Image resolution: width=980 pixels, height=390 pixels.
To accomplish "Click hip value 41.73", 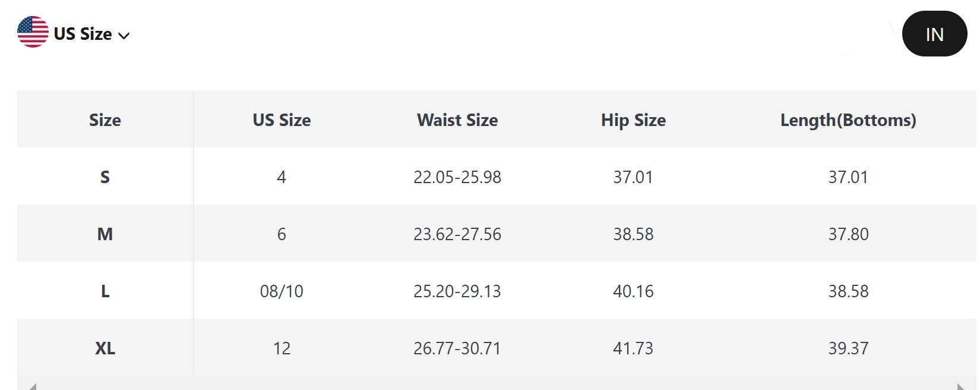I will coord(633,348).
